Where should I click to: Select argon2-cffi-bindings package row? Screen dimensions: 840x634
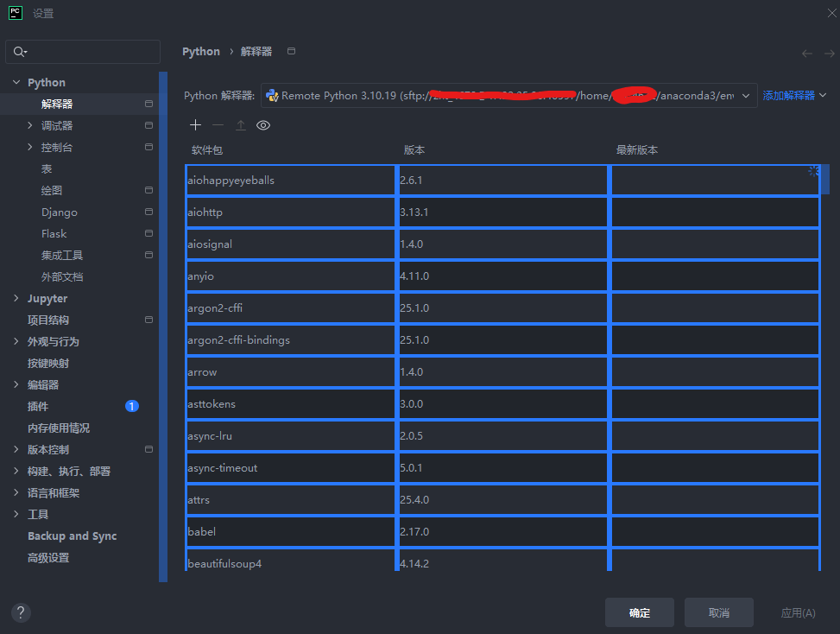(x=502, y=339)
